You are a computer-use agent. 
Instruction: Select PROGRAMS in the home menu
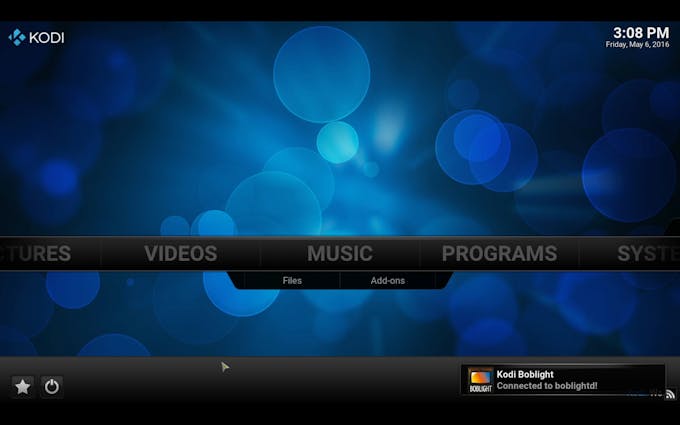coord(499,253)
